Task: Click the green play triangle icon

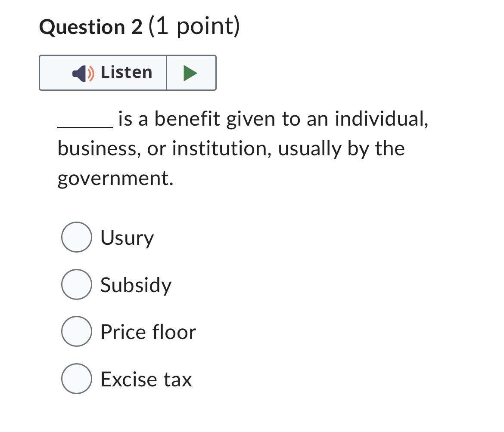Action: coord(191,72)
